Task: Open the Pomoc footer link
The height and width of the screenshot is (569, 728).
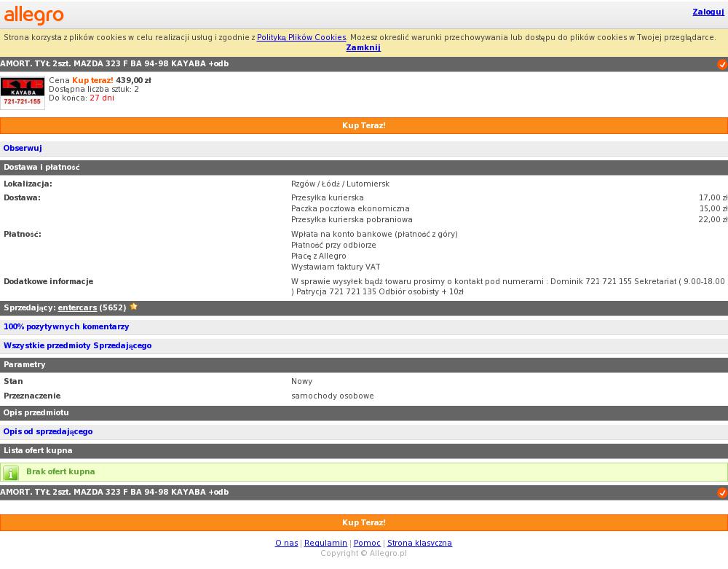Action: [x=367, y=543]
